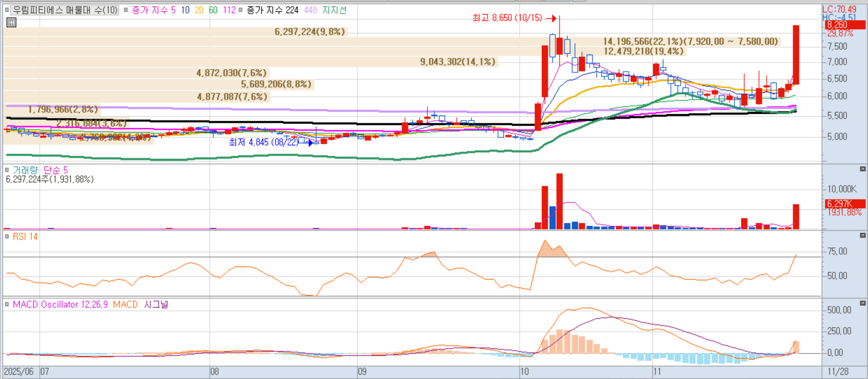Viewport: 868px width, 379px height.
Task: Select the 지지선 support line label
Action: tap(334, 10)
